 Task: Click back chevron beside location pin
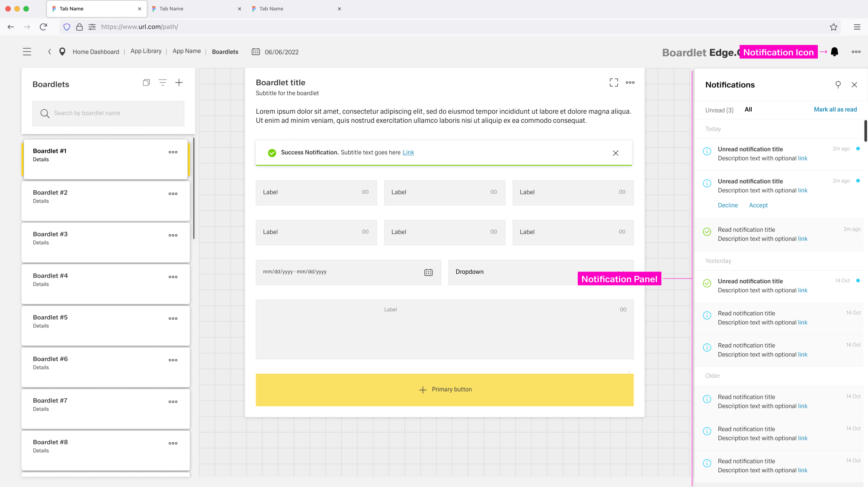click(50, 52)
